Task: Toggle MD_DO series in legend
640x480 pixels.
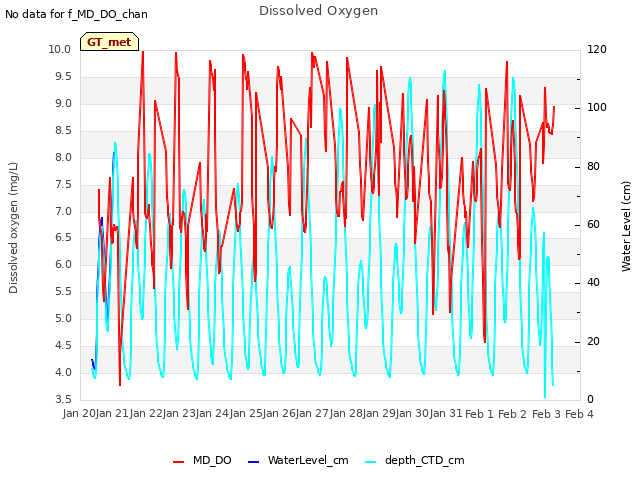Action: pos(202,460)
